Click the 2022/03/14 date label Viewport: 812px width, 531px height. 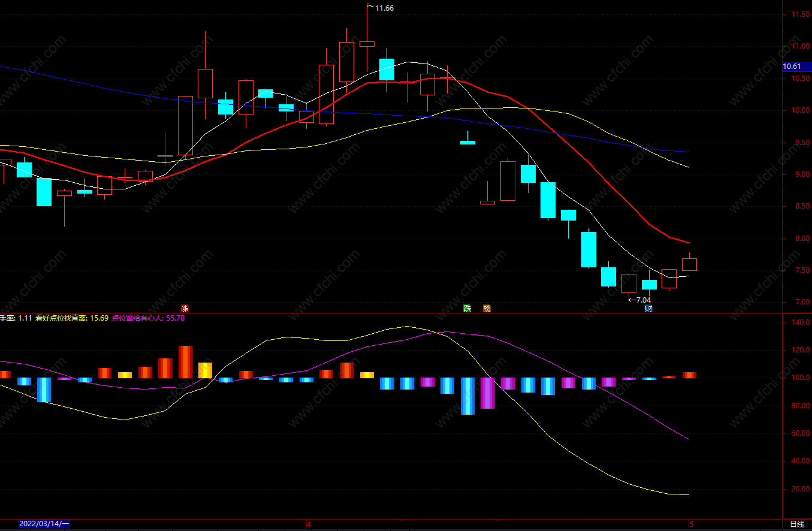44,524
